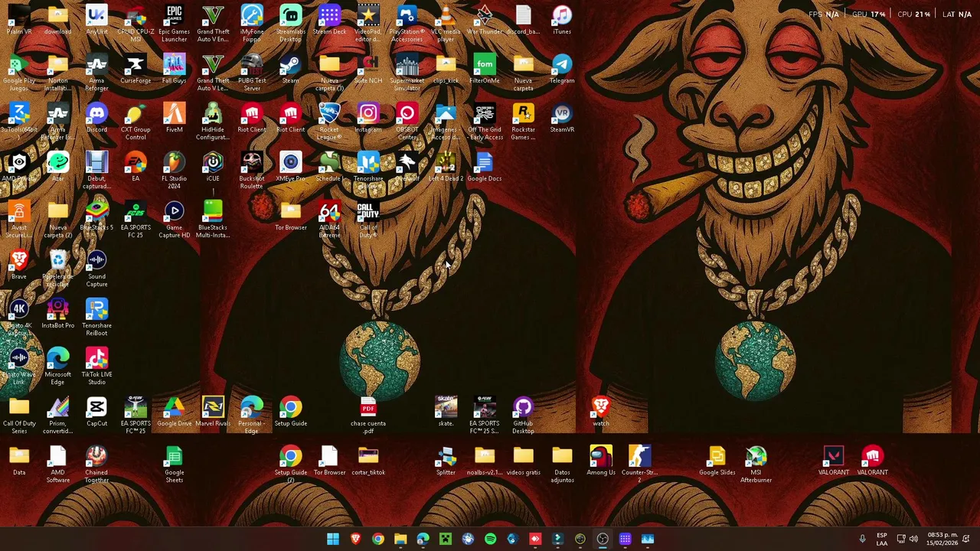Open the Brave browser desktop shortcut
980x551 pixels.
click(x=19, y=265)
